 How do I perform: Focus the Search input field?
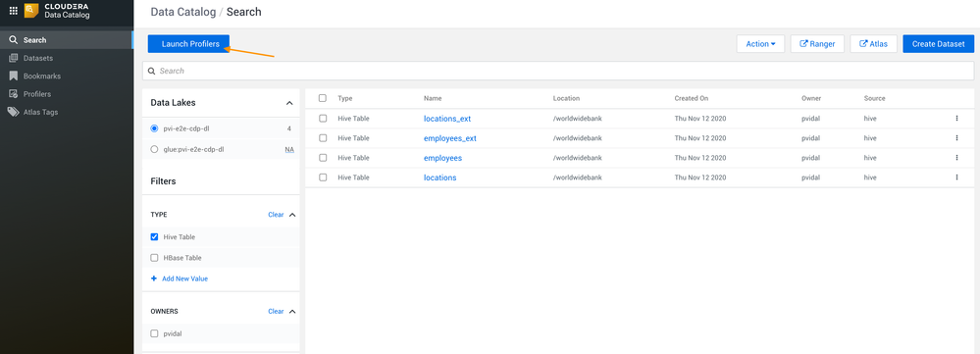coord(558,72)
